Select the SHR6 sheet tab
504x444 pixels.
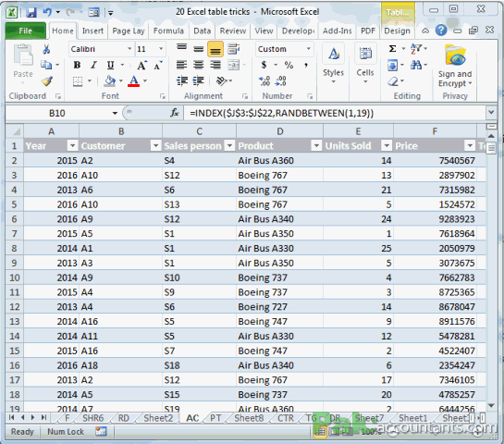(x=92, y=418)
